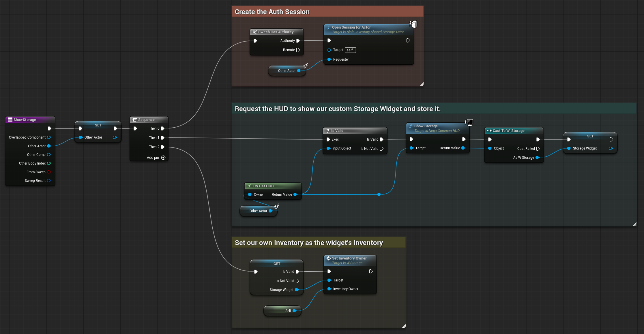Click the Add pin plus icon
This screenshot has width=644, height=334.
163,158
